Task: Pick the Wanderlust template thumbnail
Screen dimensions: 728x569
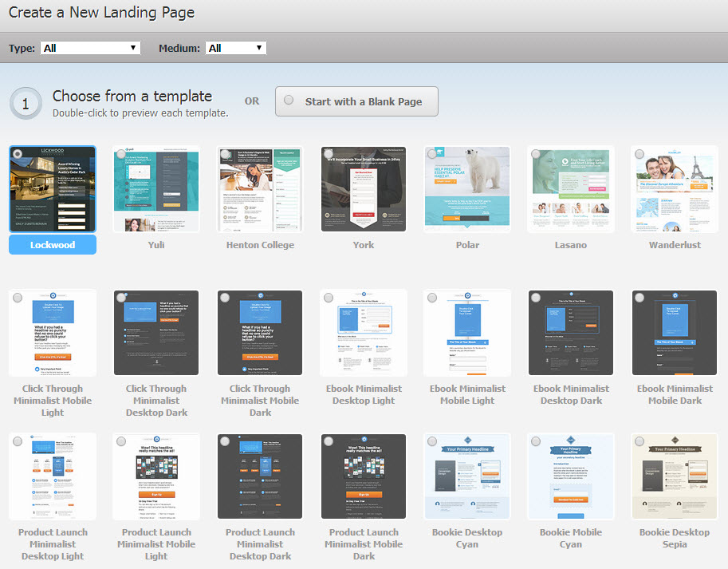Action: (x=675, y=189)
